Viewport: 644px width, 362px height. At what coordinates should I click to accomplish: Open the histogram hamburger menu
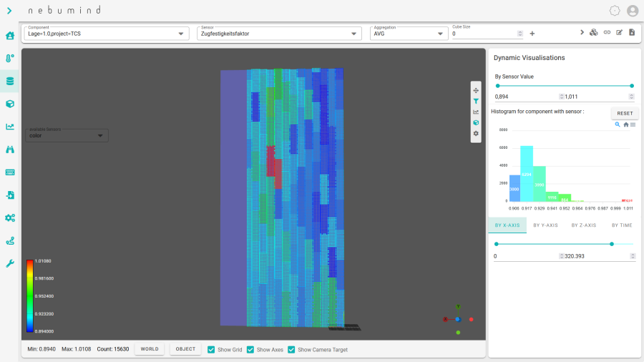point(633,124)
